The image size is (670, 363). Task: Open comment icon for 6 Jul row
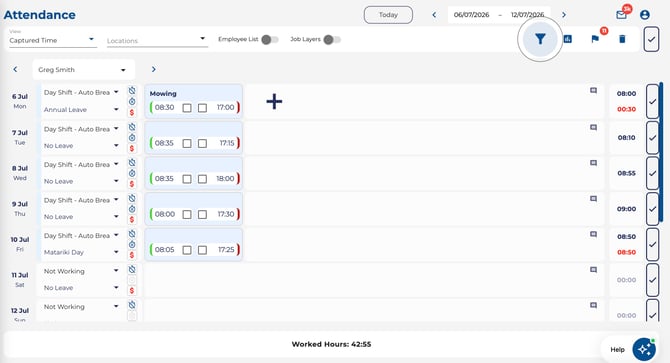(x=594, y=91)
